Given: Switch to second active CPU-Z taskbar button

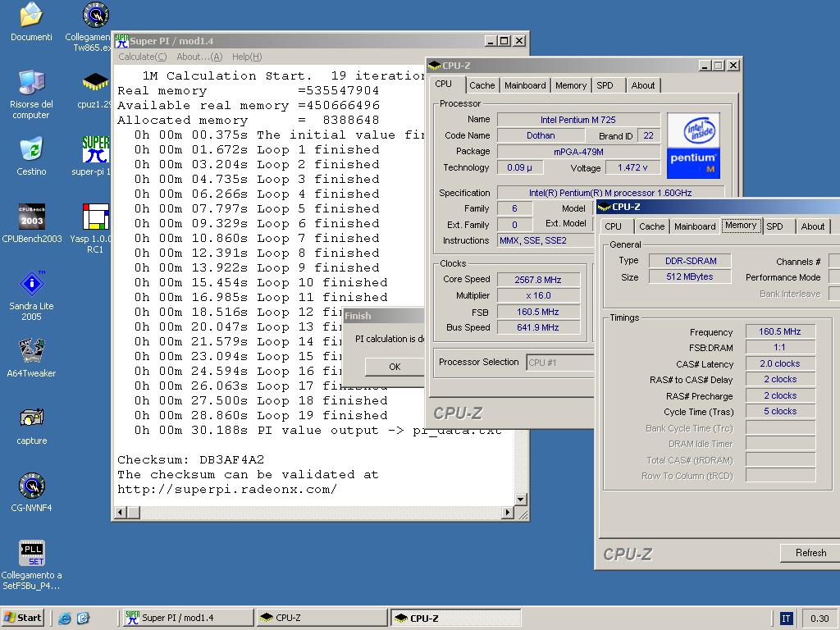Looking at the screenshot, I should [x=456, y=618].
